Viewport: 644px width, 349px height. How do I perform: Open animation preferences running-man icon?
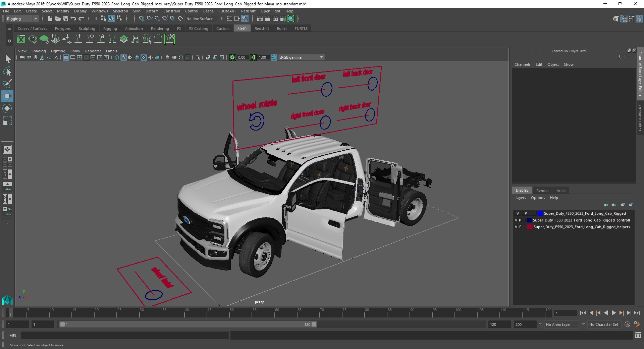tap(637, 325)
